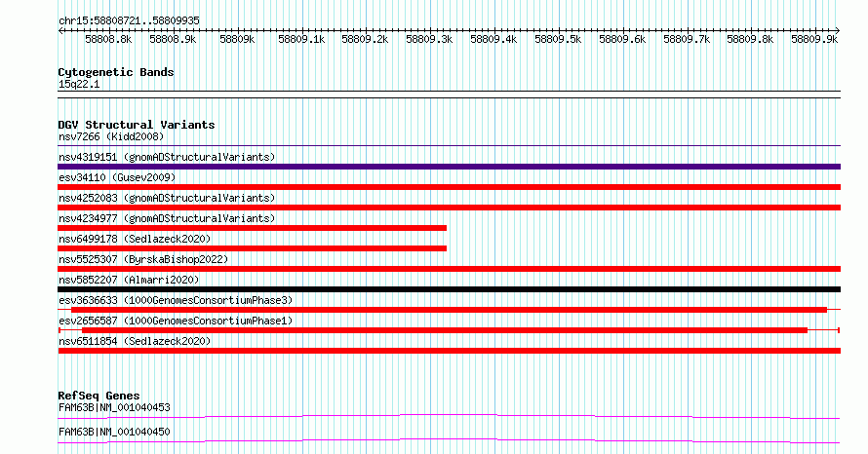
Task: Open gene FAM63B|NM_001040450 label
Action: coord(114,432)
